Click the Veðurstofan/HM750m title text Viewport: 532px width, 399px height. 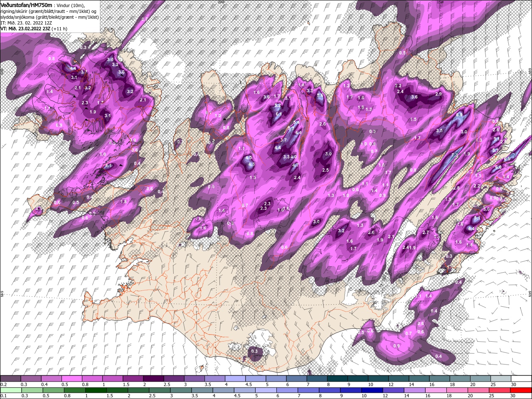pyautogui.click(x=26, y=5)
